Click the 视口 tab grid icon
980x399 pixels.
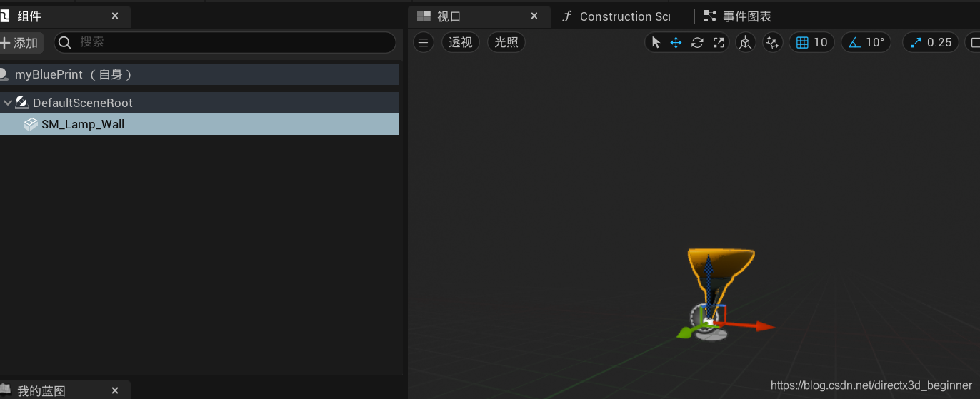pos(424,16)
